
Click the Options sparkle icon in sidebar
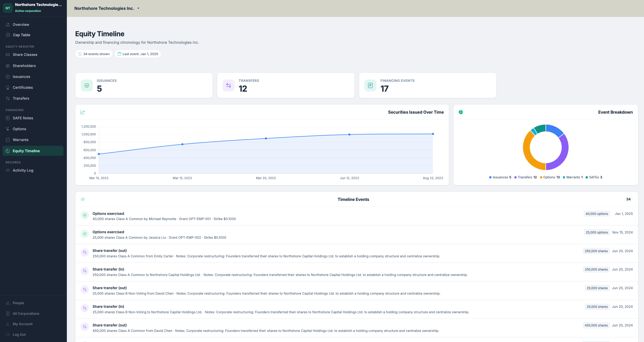click(x=8, y=129)
